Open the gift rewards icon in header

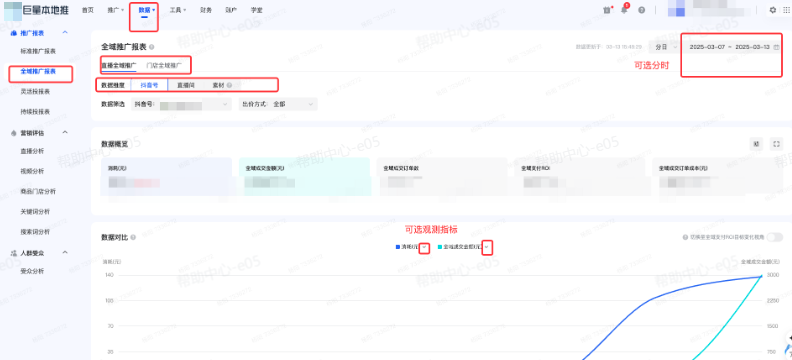[607, 10]
